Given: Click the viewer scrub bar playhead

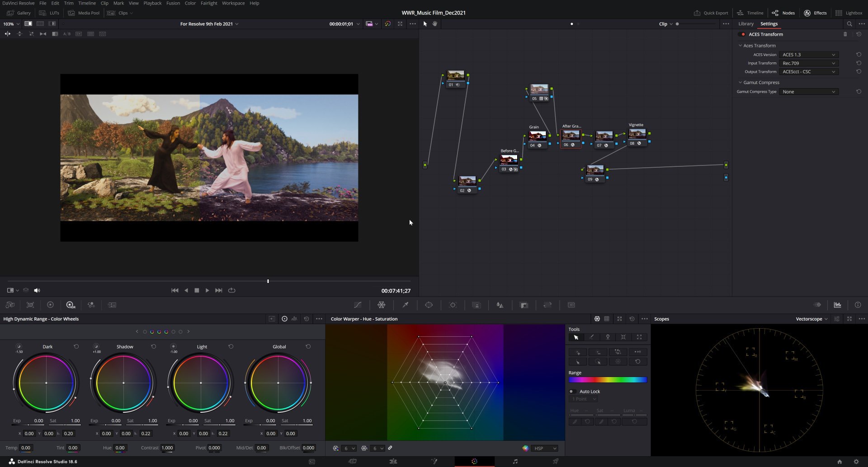Looking at the screenshot, I should [268, 281].
